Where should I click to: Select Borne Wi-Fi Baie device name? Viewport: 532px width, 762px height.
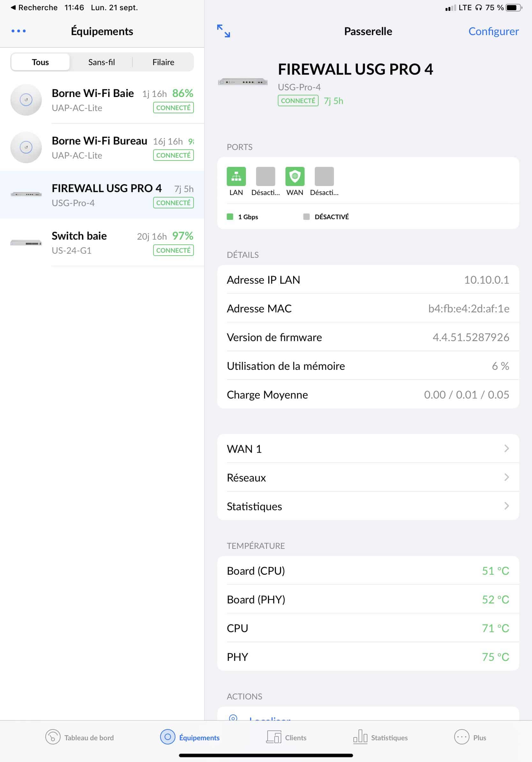[x=93, y=93]
